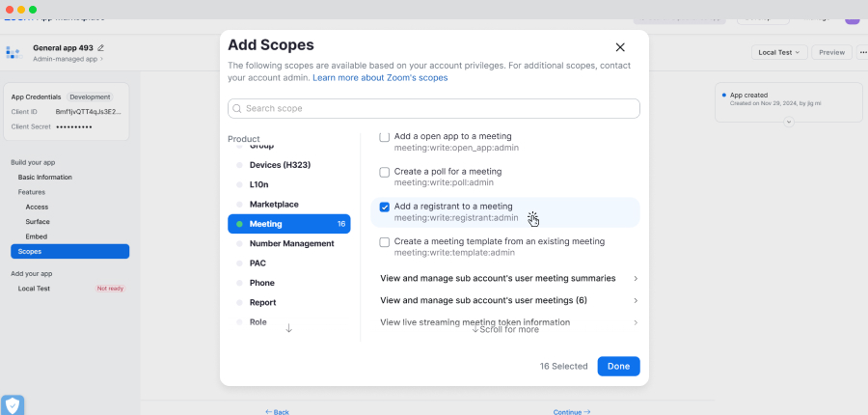Click the Done button
The image size is (868, 415).
(618, 366)
